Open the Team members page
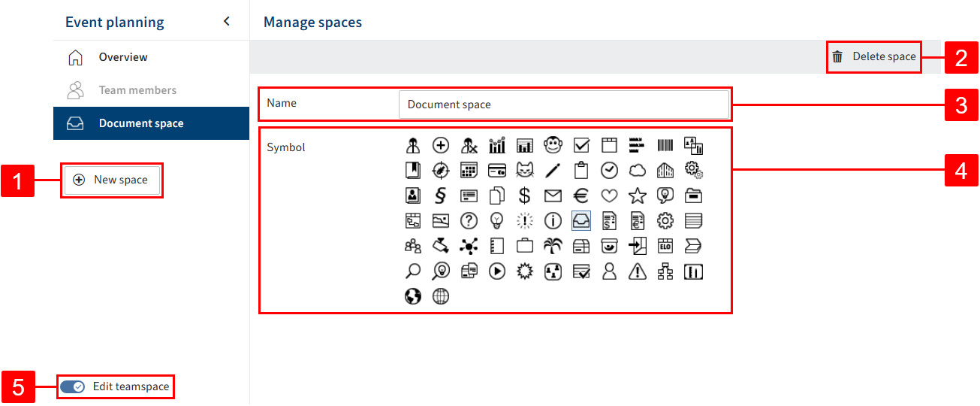 click(x=151, y=90)
